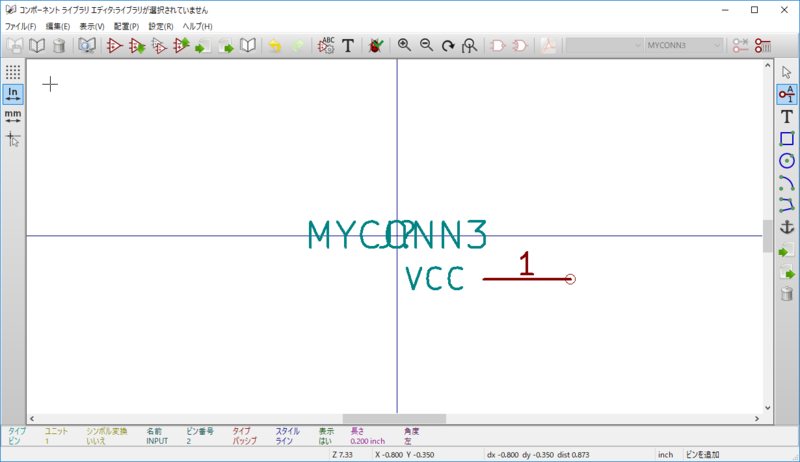Image resolution: width=800 pixels, height=462 pixels.
Task: Click the scroll right arrow
Action: click(x=757, y=419)
